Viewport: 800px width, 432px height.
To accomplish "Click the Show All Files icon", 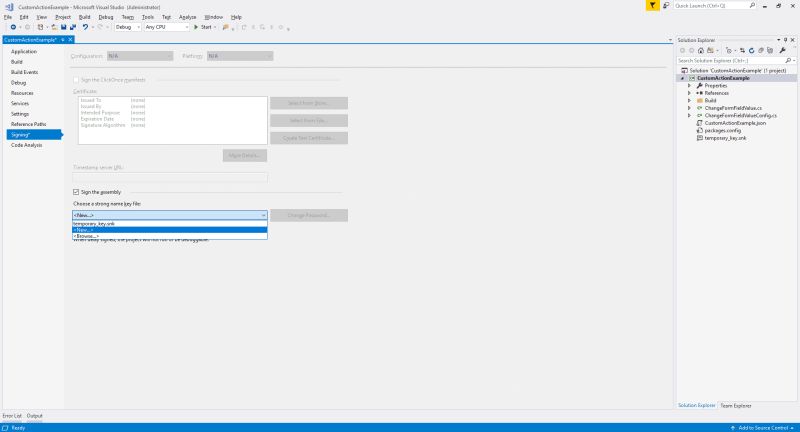I will point(770,50).
